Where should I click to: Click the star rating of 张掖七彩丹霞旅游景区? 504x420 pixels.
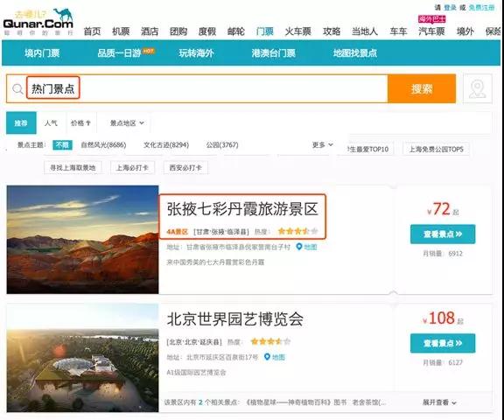click(298, 231)
